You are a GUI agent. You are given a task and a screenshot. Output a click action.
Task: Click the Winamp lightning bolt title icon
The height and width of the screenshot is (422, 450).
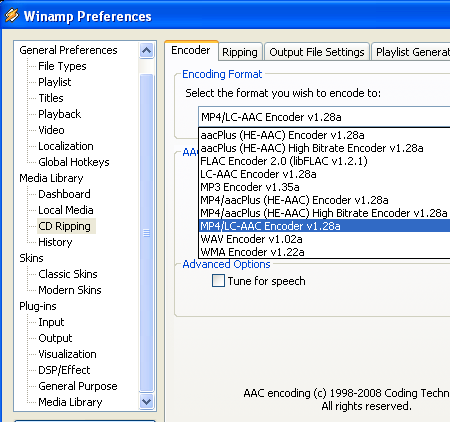12,15
